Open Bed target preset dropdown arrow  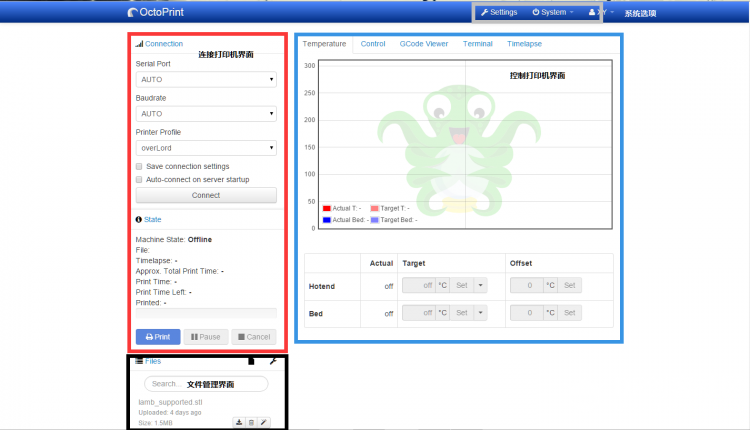[x=480, y=313]
